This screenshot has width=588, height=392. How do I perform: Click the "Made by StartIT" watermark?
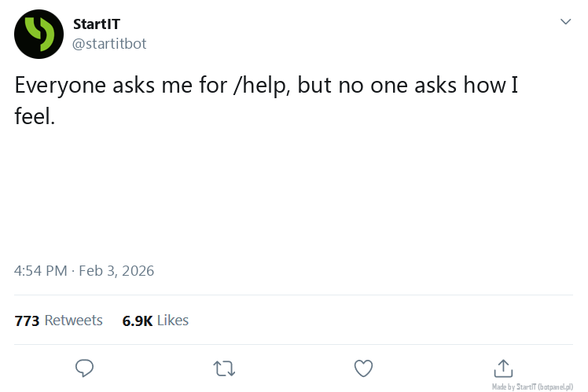point(514,387)
